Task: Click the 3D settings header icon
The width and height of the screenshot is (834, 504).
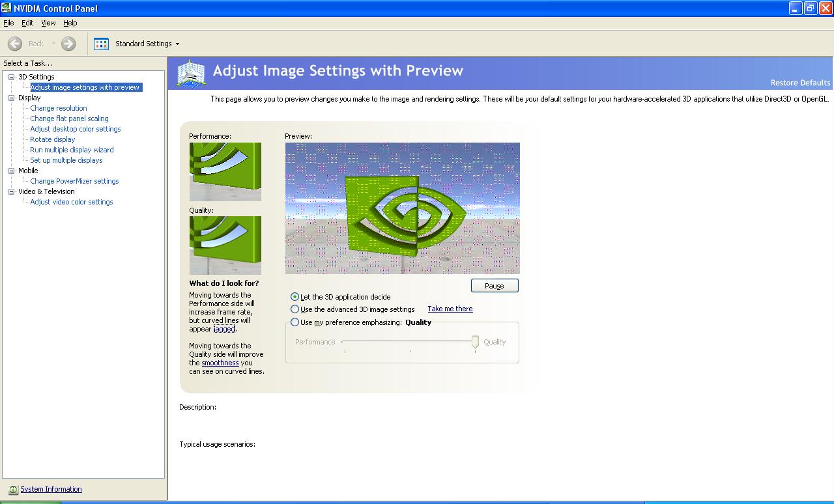Action: (192, 74)
